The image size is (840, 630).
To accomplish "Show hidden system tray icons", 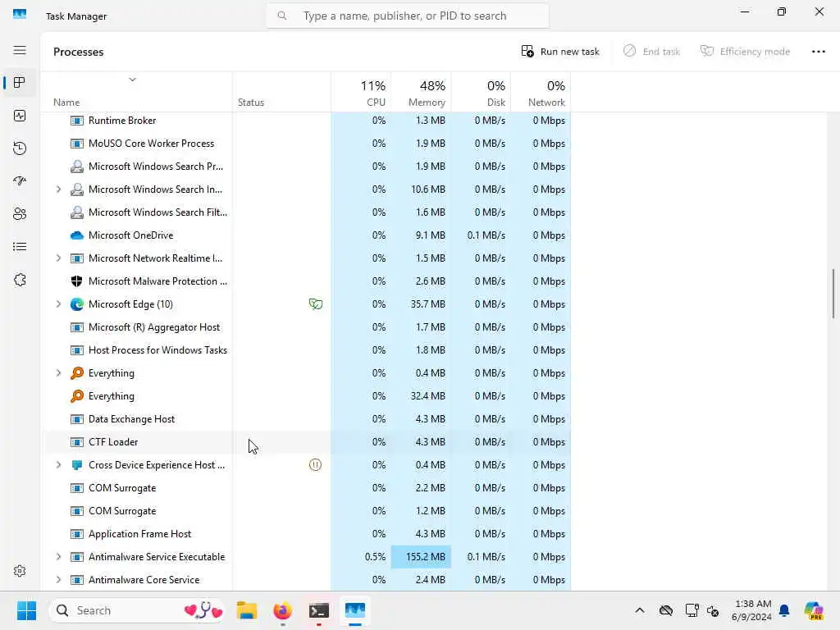I will point(640,610).
